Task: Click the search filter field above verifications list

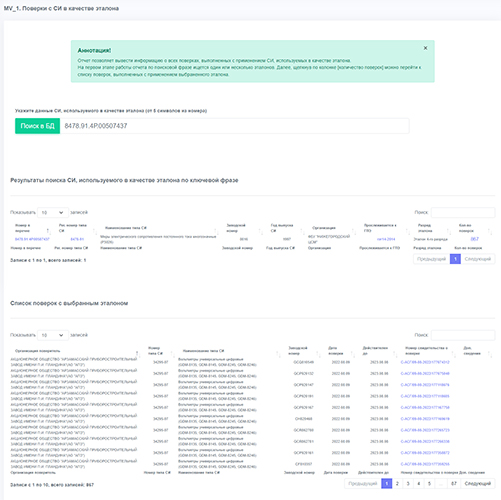Action: tap(463, 335)
